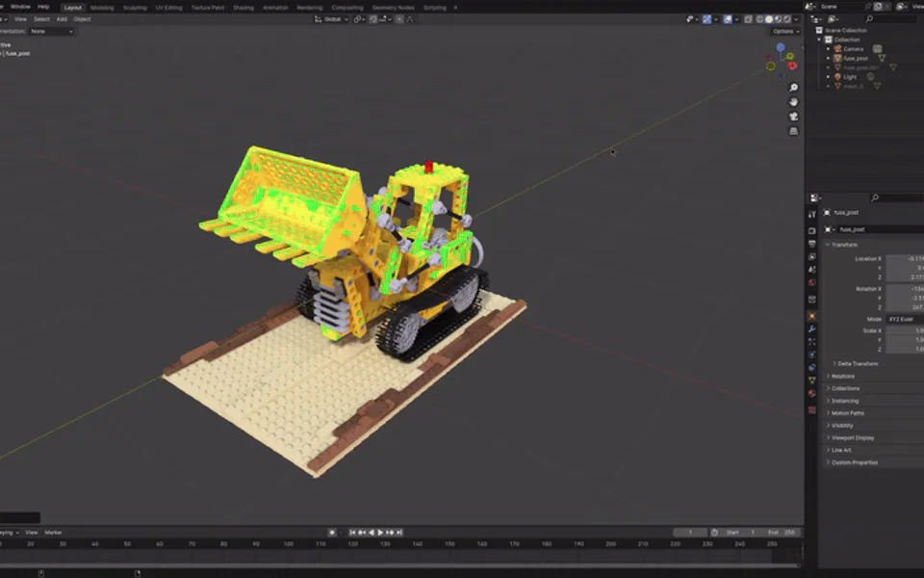Toggle the snapping magnet button
This screenshot has width=924, height=578.
(373, 19)
